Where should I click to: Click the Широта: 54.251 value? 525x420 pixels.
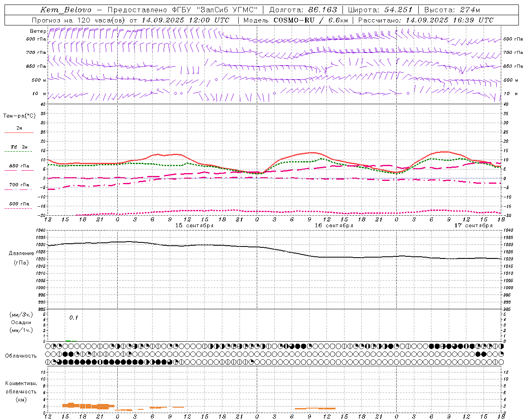(380, 10)
